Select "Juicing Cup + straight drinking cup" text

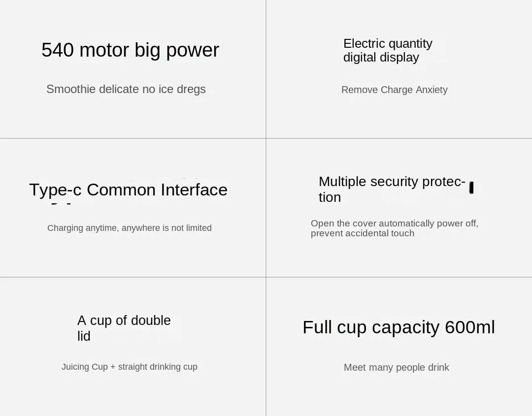point(130,367)
